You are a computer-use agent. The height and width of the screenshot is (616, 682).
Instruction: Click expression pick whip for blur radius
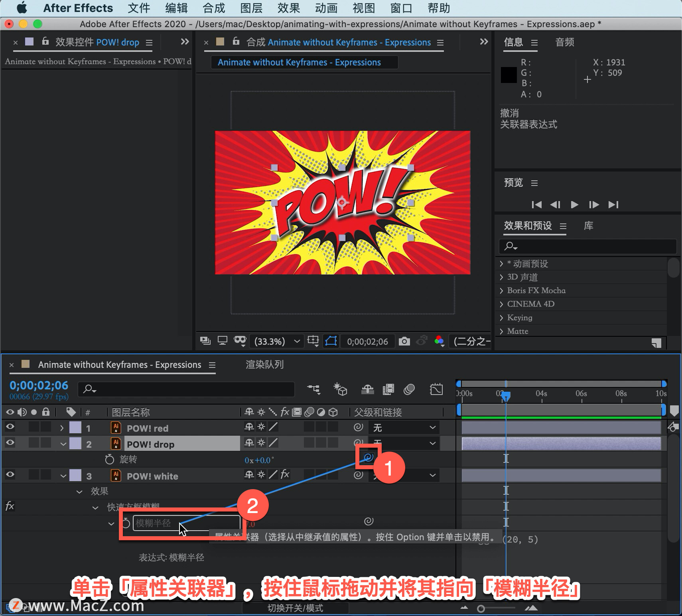(x=369, y=521)
